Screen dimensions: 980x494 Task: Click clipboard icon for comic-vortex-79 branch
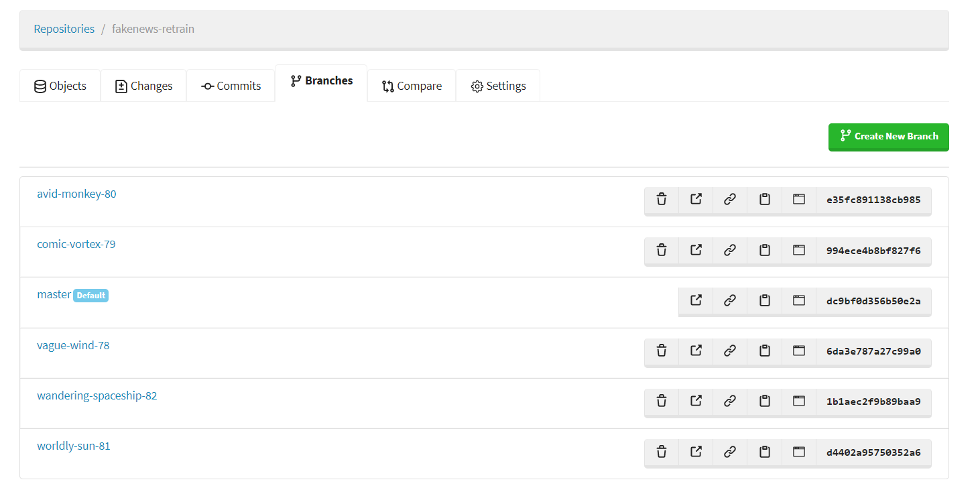tap(764, 250)
